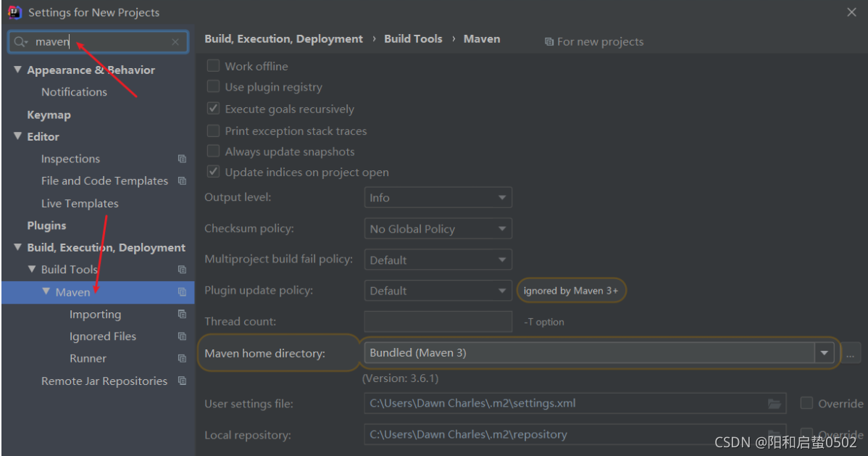Click Build Tools breadcrumb link
Image resolution: width=868 pixels, height=456 pixels.
click(413, 39)
